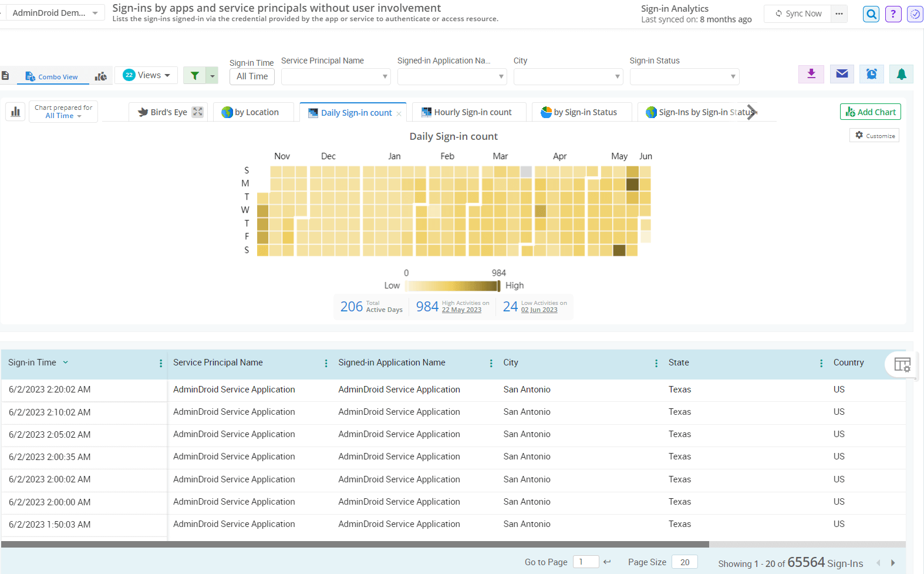Apply the green filter funnel icon
The image size is (924, 574).
point(195,75)
